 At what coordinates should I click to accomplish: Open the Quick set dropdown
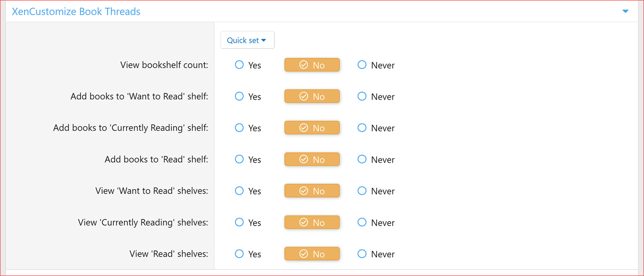[247, 40]
